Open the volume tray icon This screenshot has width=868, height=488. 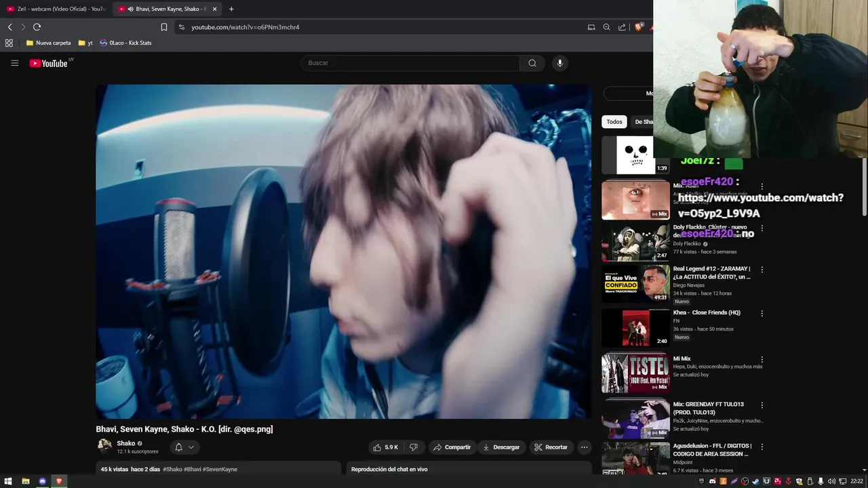(x=831, y=481)
